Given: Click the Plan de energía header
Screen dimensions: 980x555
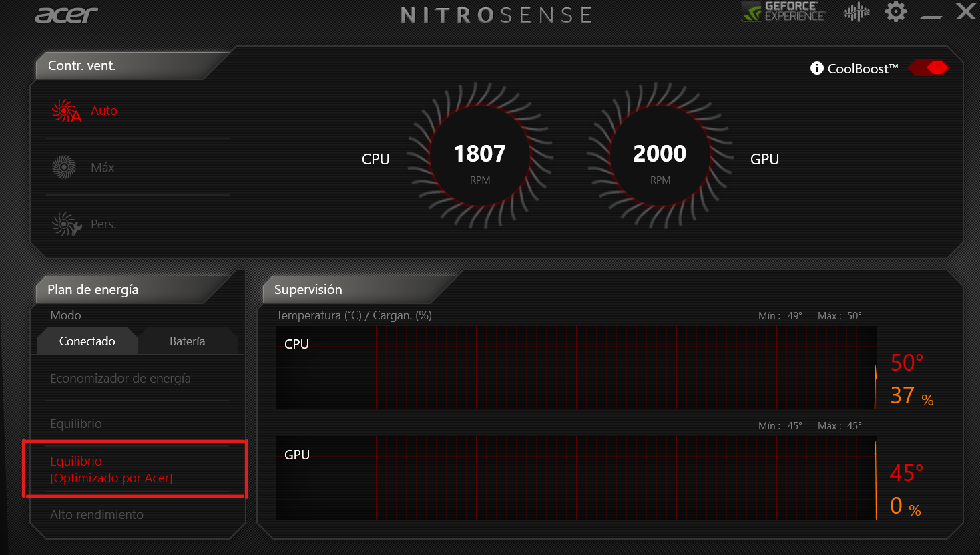Looking at the screenshot, I should pos(93,289).
